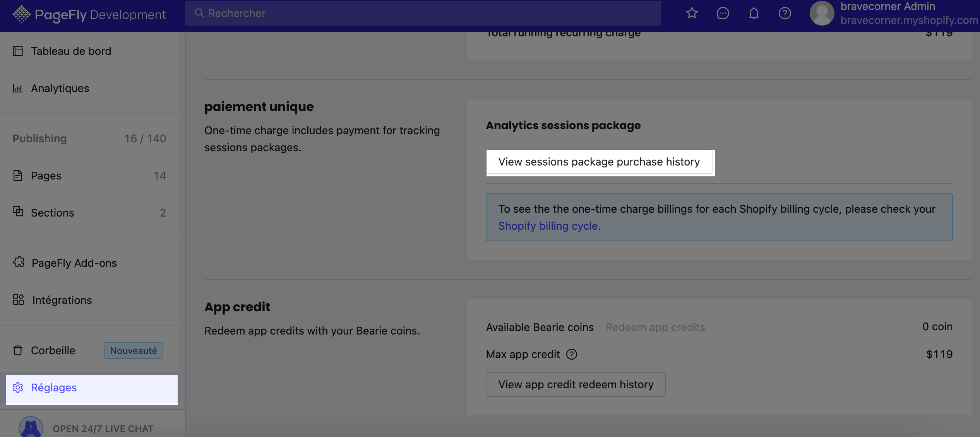
Task: Click View sessions package purchase history
Action: tap(599, 162)
